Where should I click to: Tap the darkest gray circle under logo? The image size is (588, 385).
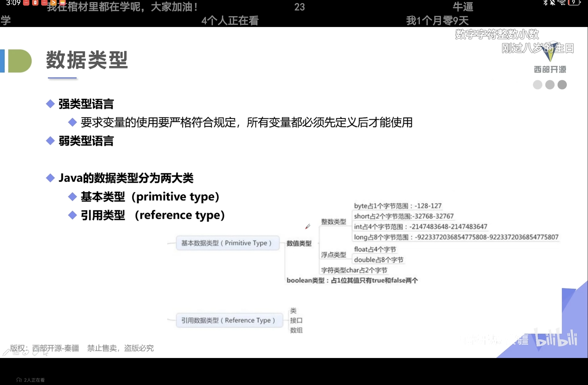[x=562, y=85]
